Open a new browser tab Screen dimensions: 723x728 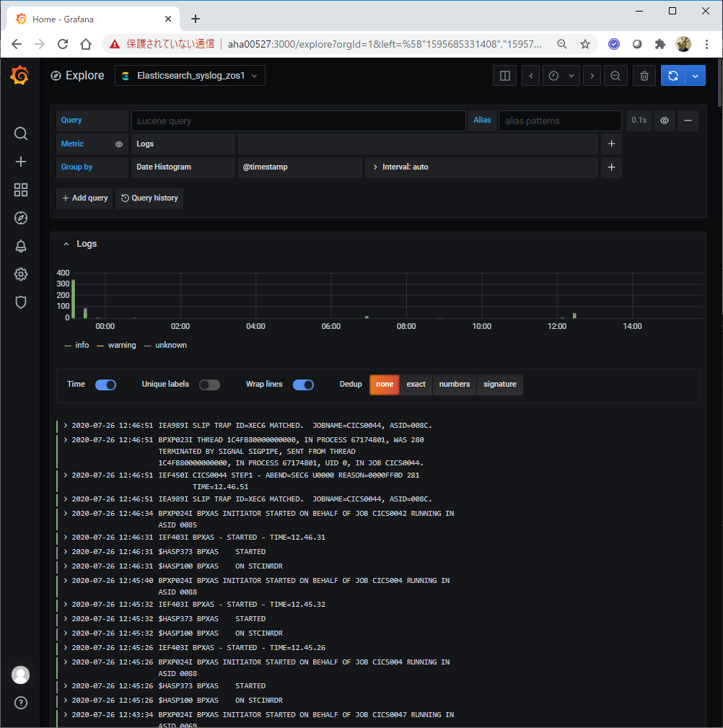coord(196,19)
